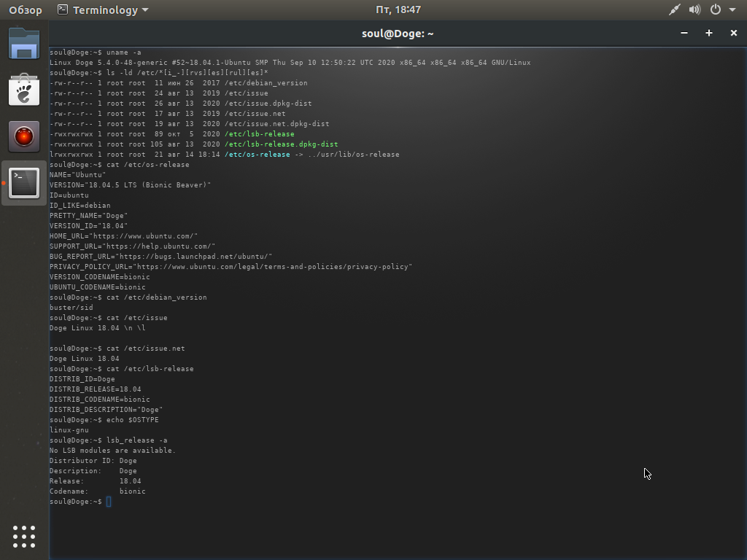This screenshot has height=560, width=747.
Task: Click the cyan /etc/os-release symlink
Action: [258, 155]
